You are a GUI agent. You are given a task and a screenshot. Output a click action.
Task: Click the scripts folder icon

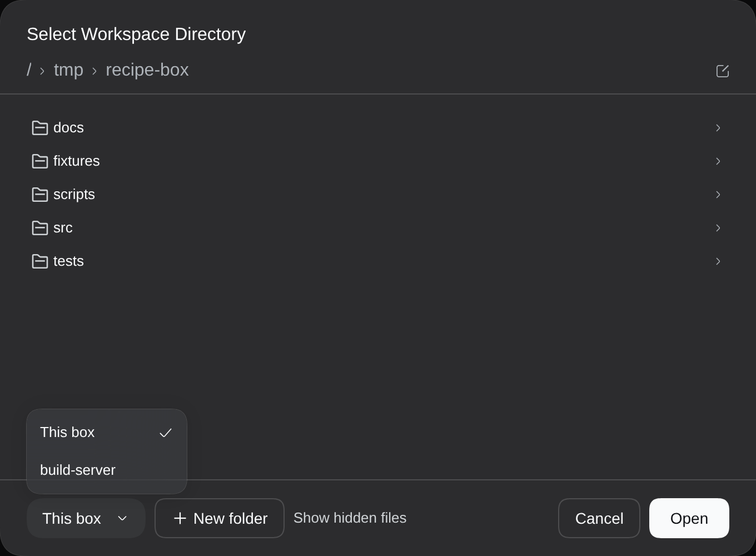[40, 195]
